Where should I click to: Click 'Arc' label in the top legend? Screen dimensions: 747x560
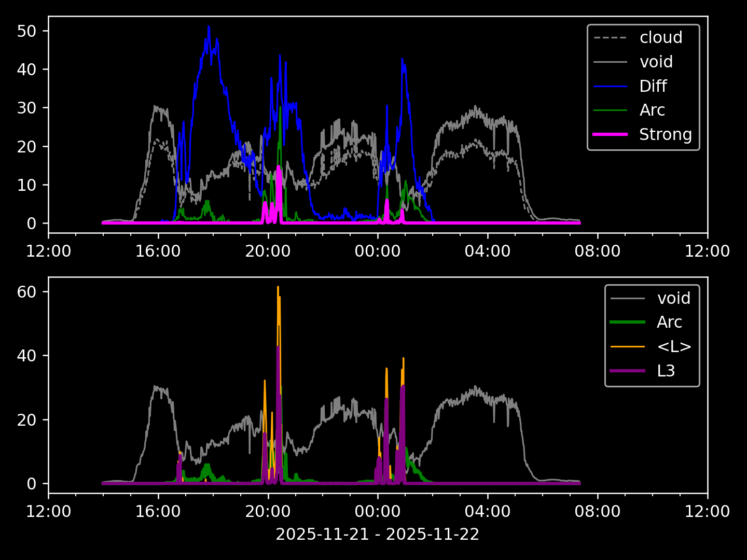[x=652, y=110]
